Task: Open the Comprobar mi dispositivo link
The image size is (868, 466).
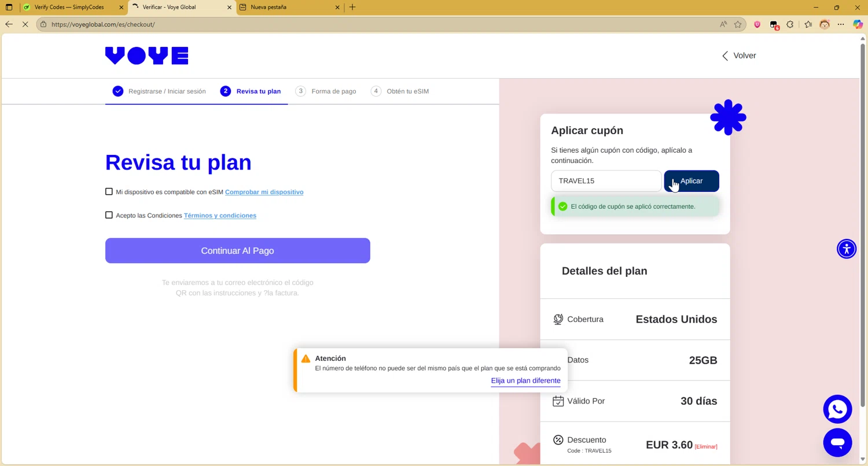Action: [x=264, y=192]
